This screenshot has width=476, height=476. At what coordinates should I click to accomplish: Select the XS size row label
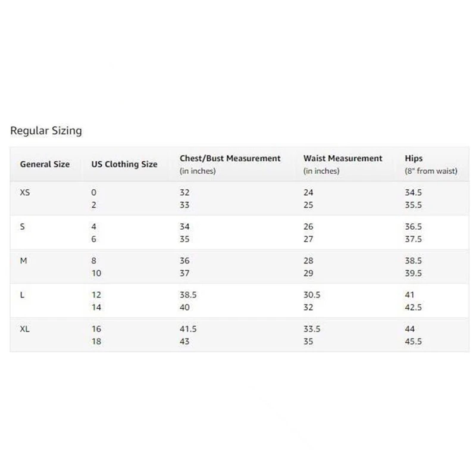25,192
